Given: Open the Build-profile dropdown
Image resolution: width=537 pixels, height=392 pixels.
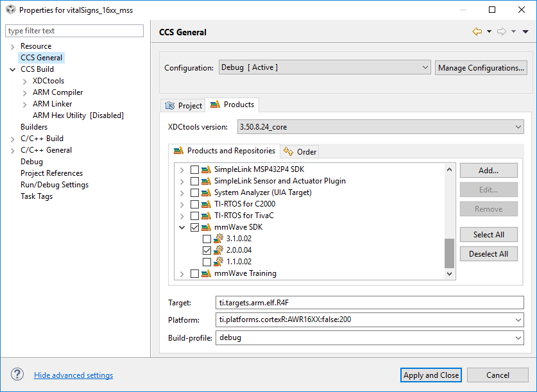Looking at the screenshot, I should pyautogui.click(x=370, y=337).
